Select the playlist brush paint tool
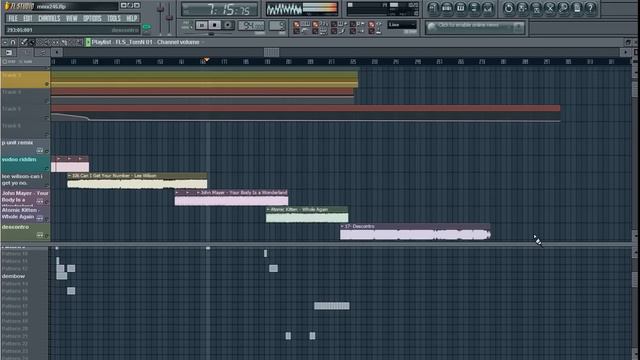Viewport: 640px width, 360px height. tap(31, 42)
